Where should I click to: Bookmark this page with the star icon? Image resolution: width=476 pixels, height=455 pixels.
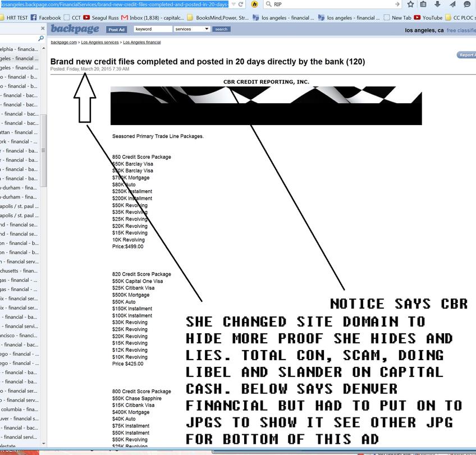pyautogui.click(x=410, y=4)
